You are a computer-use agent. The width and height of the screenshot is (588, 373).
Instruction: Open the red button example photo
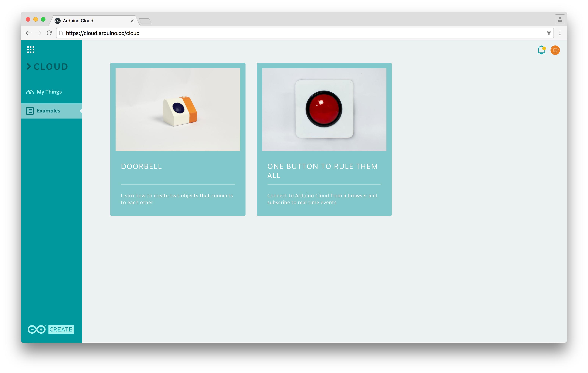324,110
